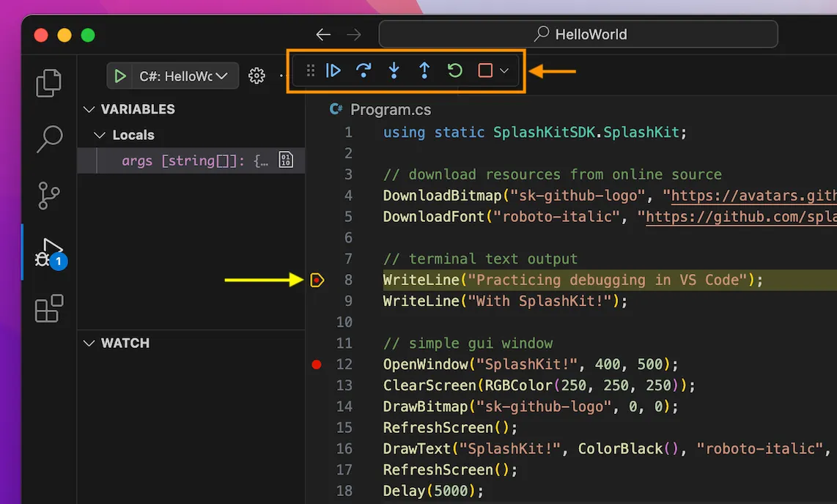
Task: Open the github.com URL link on line 5
Action: [742, 217]
